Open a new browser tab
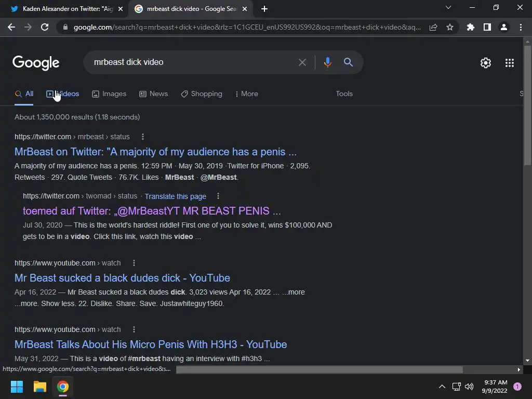 [264, 9]
